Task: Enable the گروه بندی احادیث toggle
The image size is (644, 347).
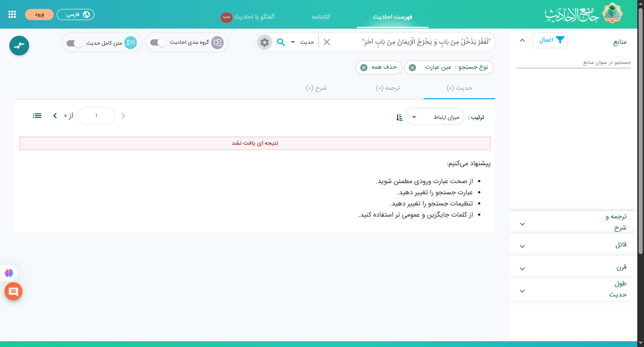Action: (x=158, y=43)
